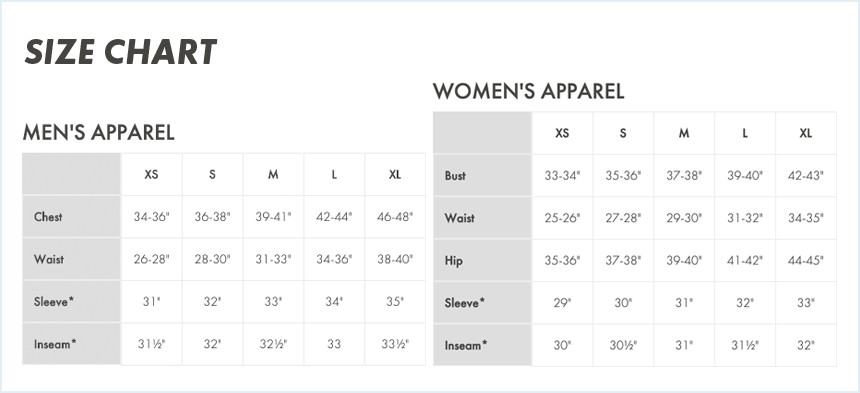Click the men's Waist row label
The height and width of the screenshot is (393, 860).
48,259
